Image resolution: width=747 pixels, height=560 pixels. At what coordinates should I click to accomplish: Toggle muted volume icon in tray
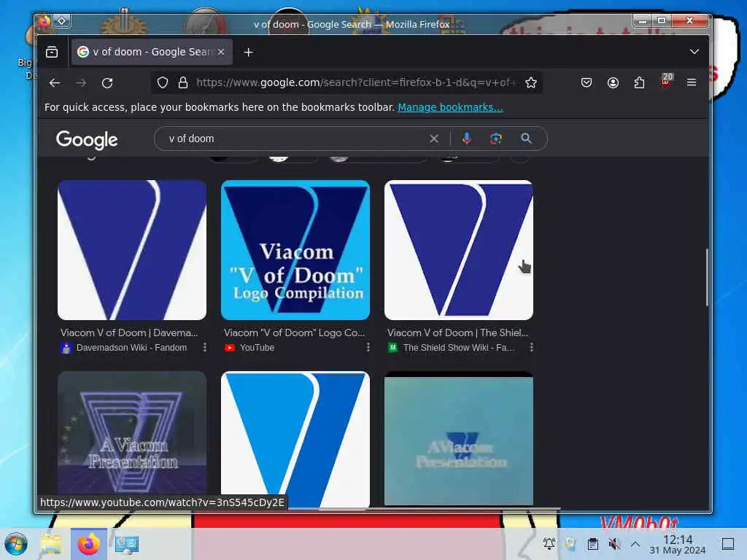pyautogui.click(x=614, y=544)
